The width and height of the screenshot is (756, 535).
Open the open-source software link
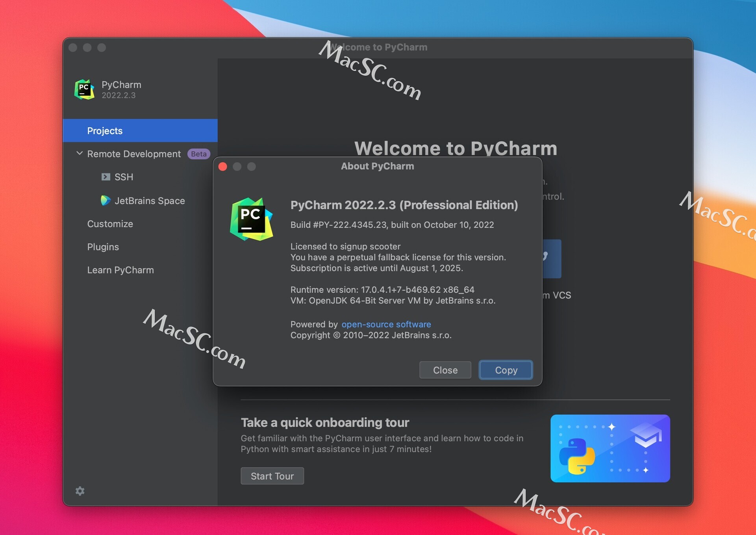click(x=386, y=324)
